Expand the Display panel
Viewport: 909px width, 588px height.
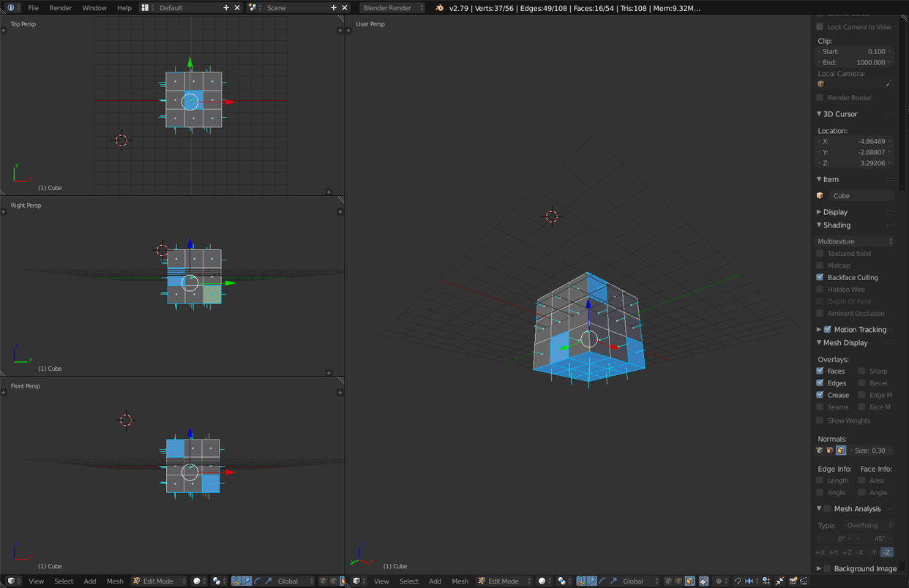pos(835,212)
